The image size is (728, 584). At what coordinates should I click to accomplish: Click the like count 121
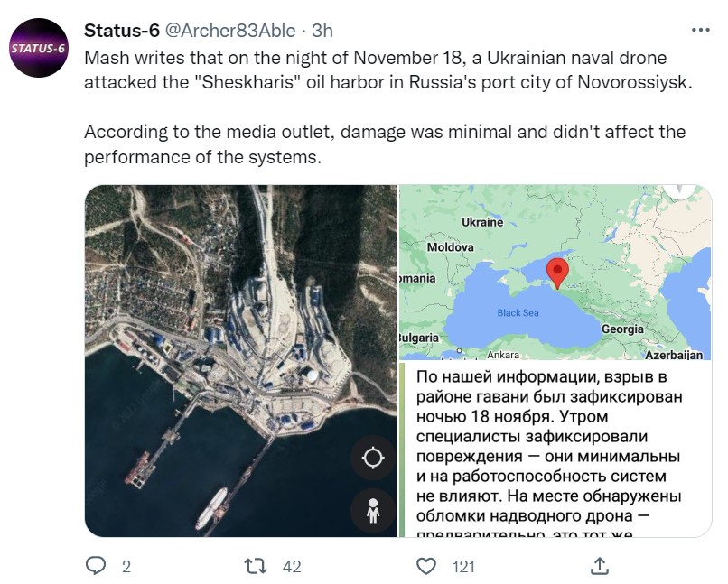(x=463, y=566)
